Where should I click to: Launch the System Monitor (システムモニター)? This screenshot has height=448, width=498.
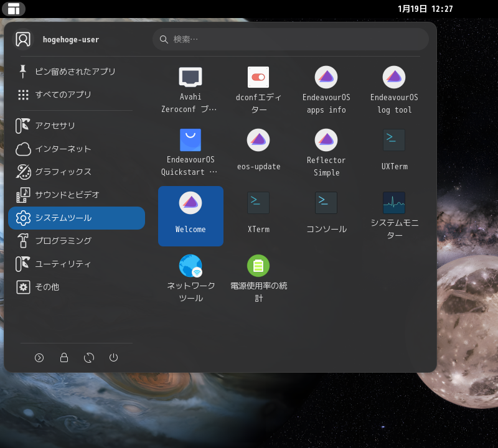click(x=394, y=215)
